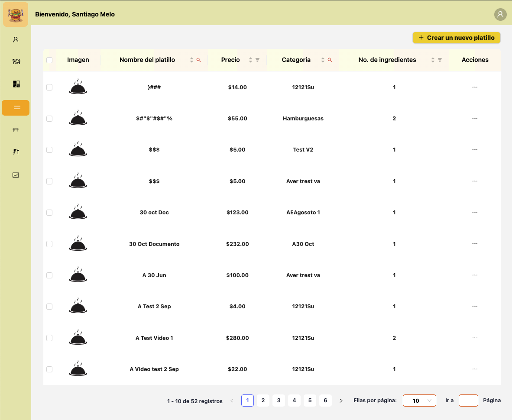
Task: Click the next page arrow
Action: pyautogui.click(x=341, y=401)
